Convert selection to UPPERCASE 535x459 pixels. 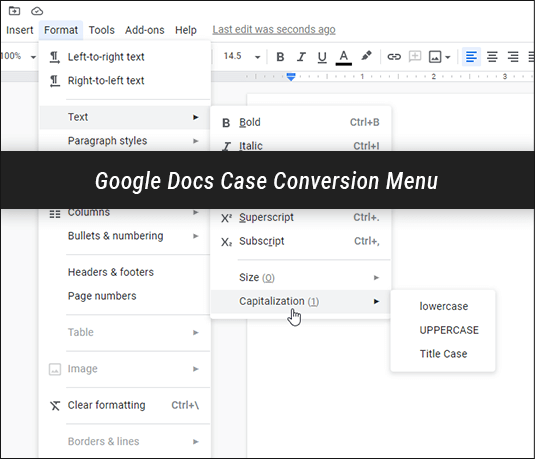click(x=443, y=330)
